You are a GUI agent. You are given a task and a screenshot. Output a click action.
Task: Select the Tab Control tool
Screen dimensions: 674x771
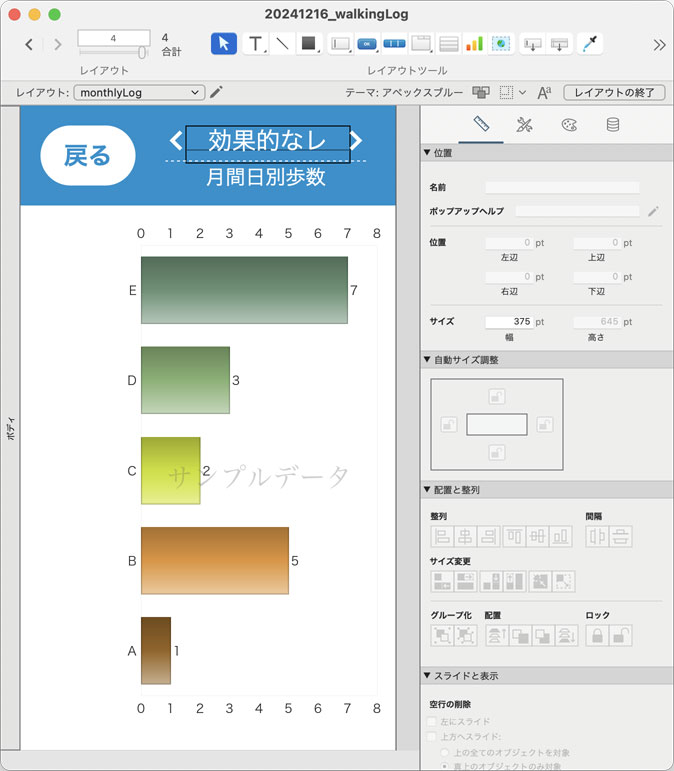click(x=421, y=44)
